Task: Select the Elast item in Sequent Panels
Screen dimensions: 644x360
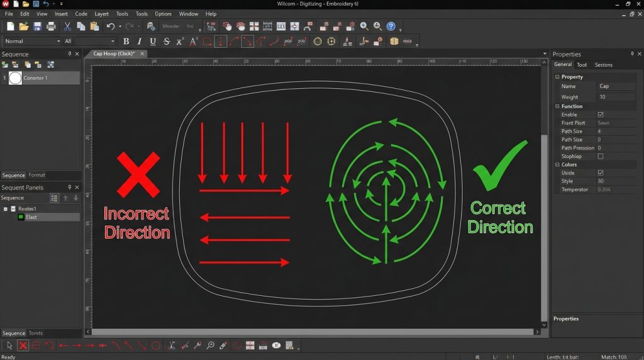Action: (x=31, y=217)
